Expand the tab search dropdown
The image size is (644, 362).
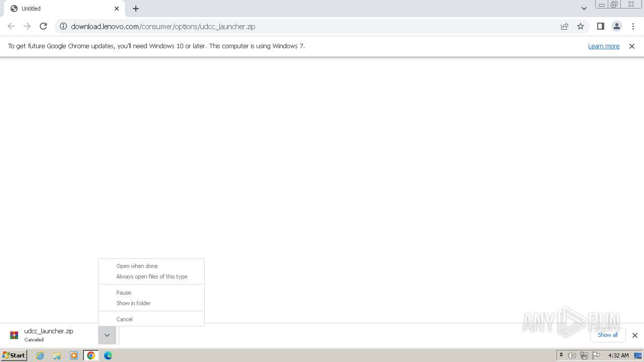pos(584,9)
